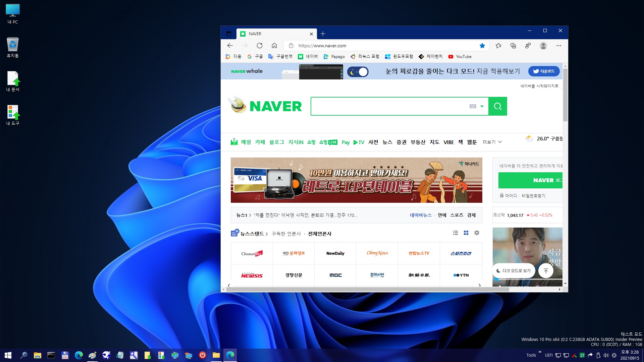
Task: Click the KOSDAQ 1,043.17 index text
Action: 515,216
